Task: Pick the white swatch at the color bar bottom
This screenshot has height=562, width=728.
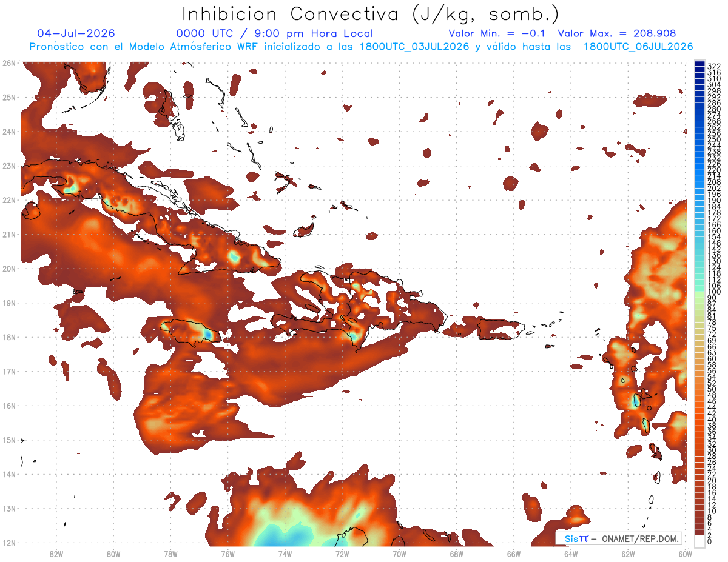Action: click(700, 541)
